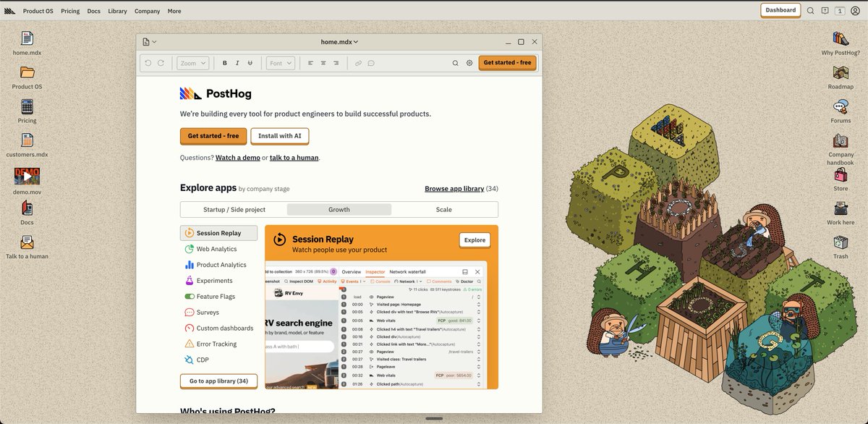Open the Talk to a human envelope icon
This screenshot has width=868, height=424.
[27, 242]
